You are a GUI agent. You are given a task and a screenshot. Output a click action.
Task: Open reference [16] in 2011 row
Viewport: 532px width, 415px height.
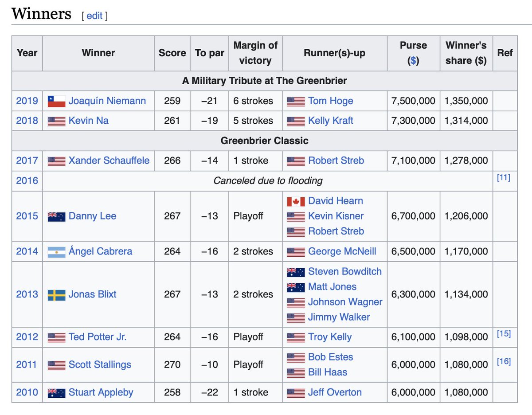click(504, 361)
